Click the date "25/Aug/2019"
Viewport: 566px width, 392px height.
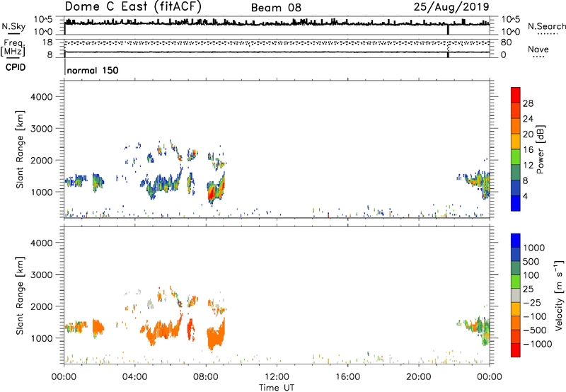(451, 7)
